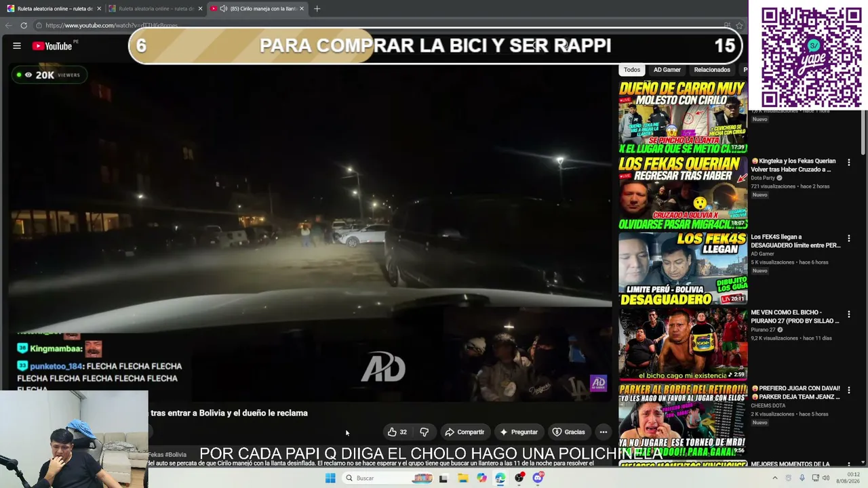Screen dimensions: 868x488
Task: Open options for Kingteka y los Fekas video
Action: (848, 163)
